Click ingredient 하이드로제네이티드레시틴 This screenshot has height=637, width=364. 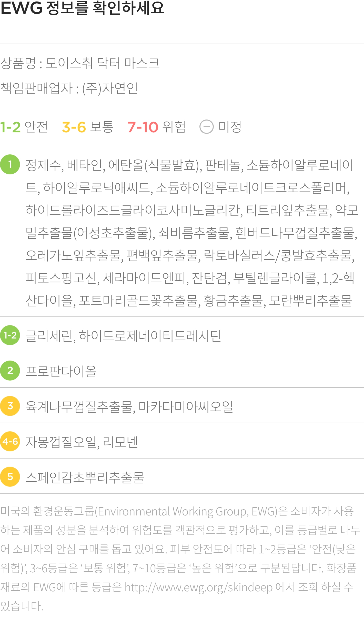pos(150,336)
